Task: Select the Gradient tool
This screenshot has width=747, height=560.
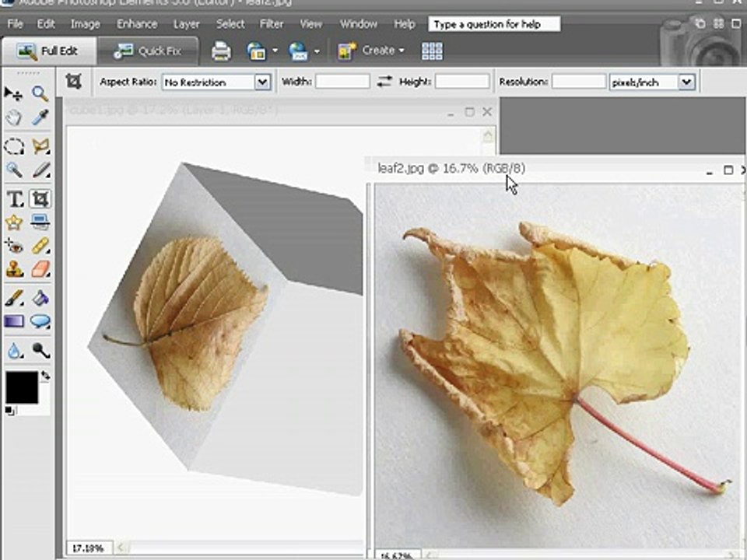Action: 14,321
